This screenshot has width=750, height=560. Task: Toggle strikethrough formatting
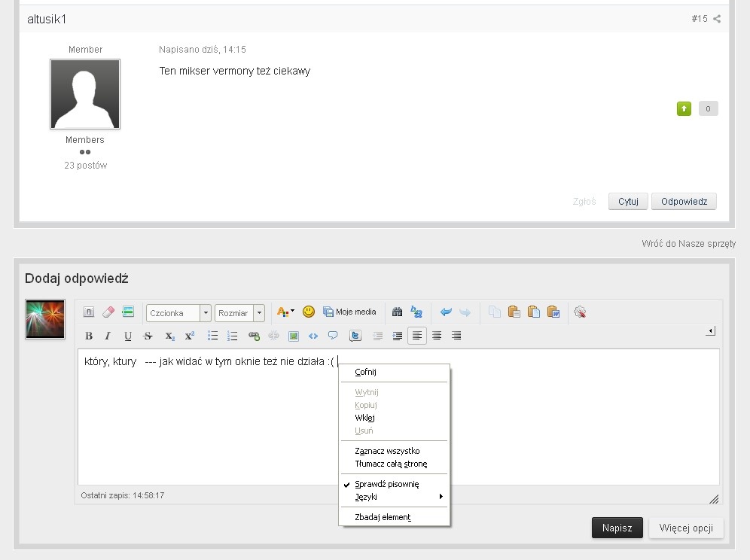[148, 336]
